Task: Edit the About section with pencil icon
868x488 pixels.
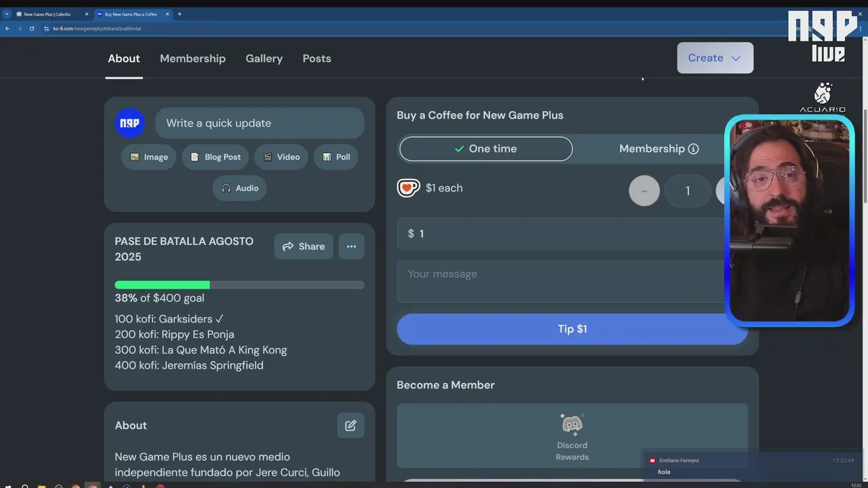Action: (x=351, y=426)
